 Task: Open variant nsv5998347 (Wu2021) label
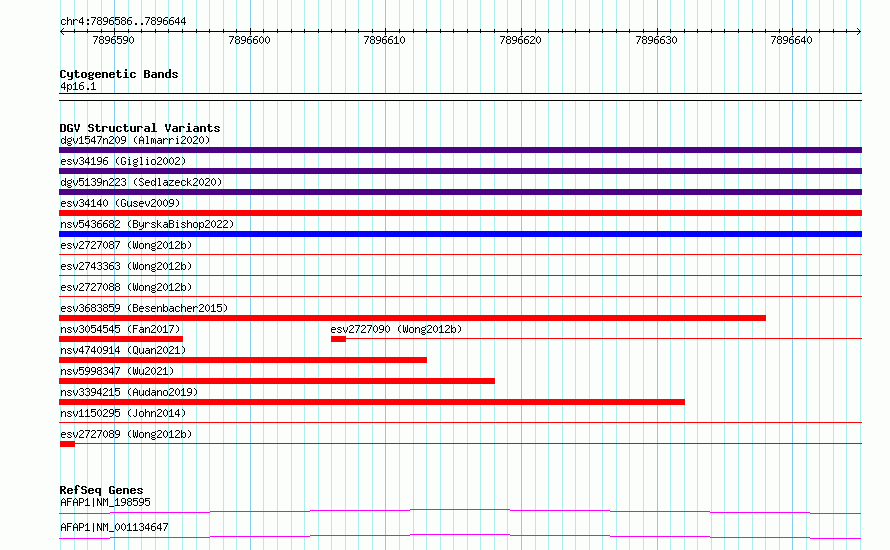117,371
